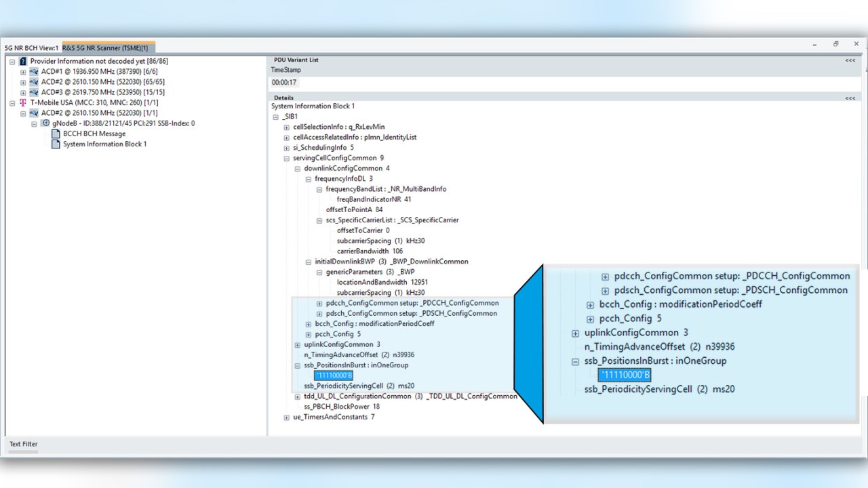Expand the cellAccessRelatedInfo node

click(286, 138)
